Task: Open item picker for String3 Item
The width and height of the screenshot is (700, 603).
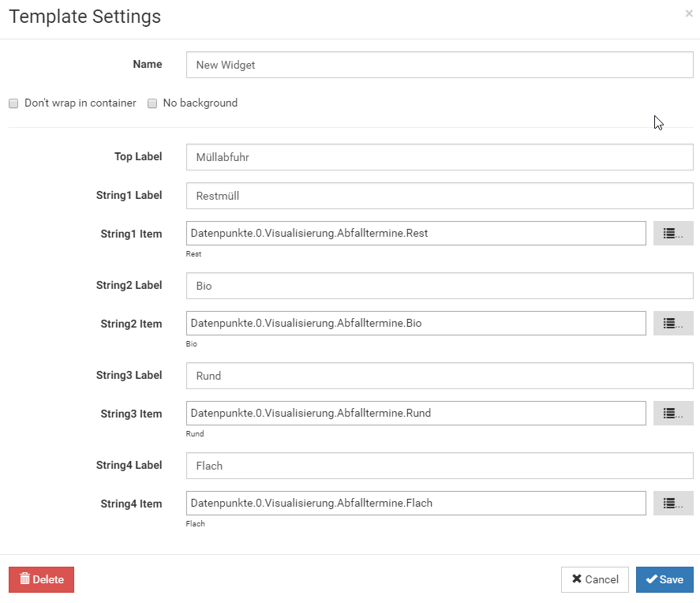Action: 672,414
